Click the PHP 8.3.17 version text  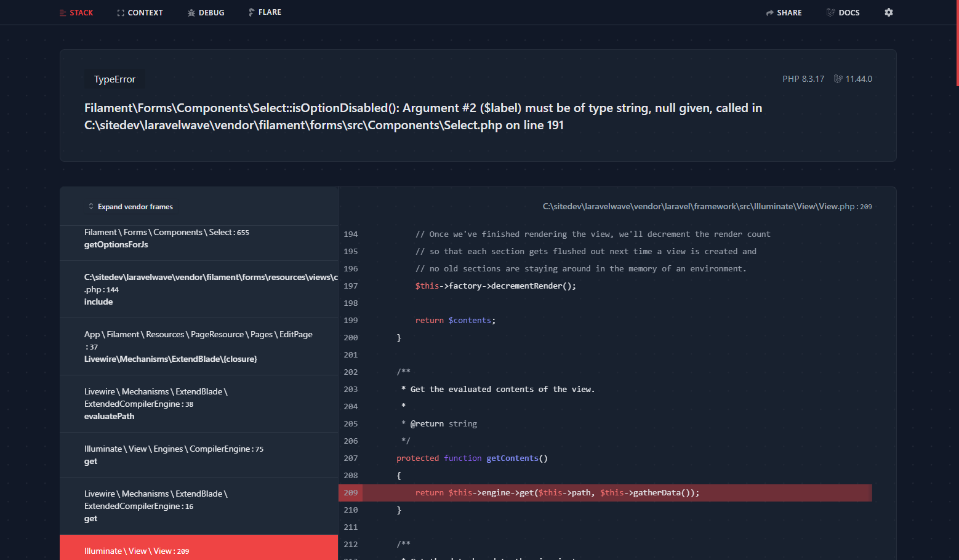(803, 79)
